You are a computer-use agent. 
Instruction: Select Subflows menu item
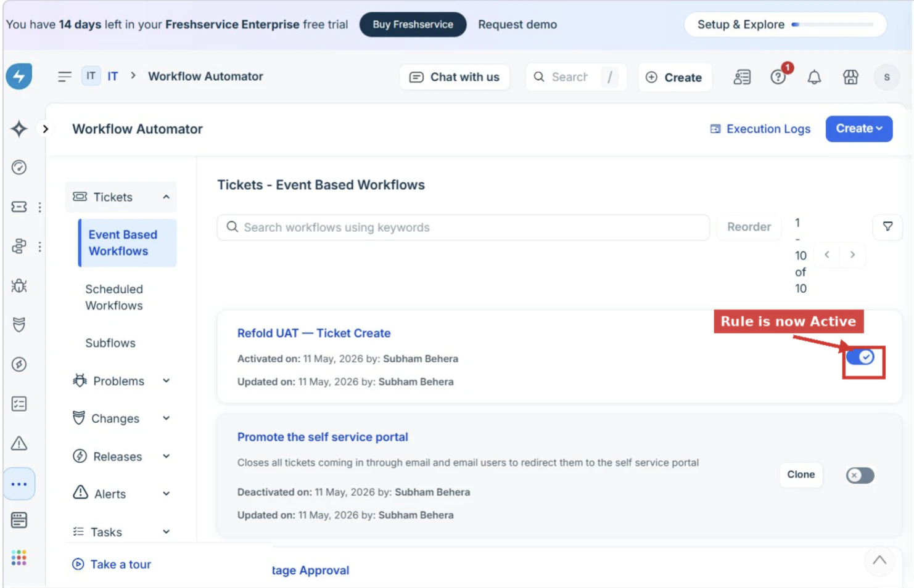(110, 343)
